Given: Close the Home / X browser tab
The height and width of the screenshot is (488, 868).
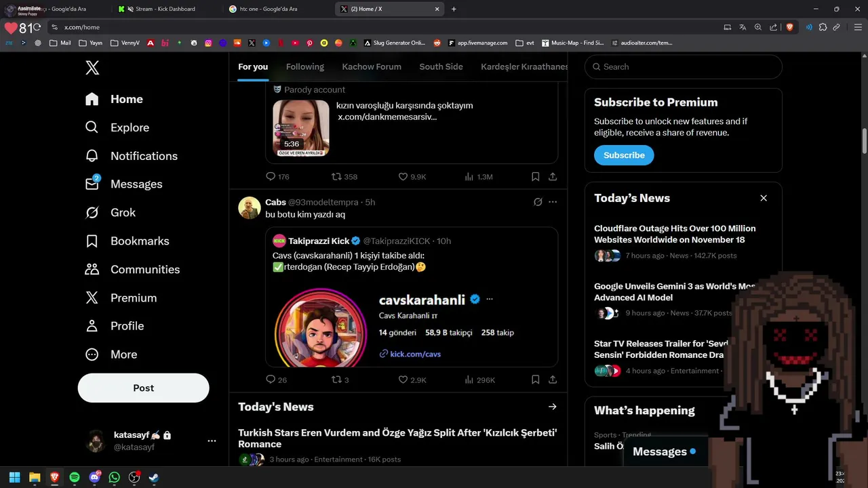Looking at the screenshot, I should 437,9.
